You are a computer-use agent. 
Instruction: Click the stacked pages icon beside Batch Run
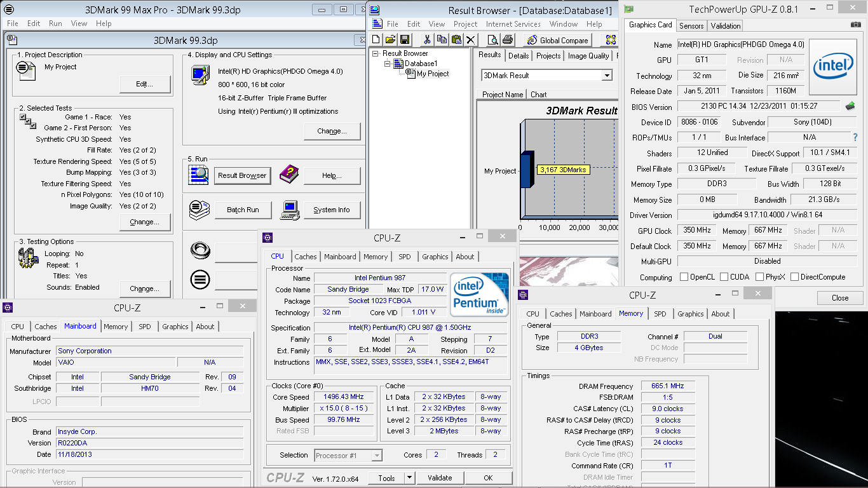200,209
